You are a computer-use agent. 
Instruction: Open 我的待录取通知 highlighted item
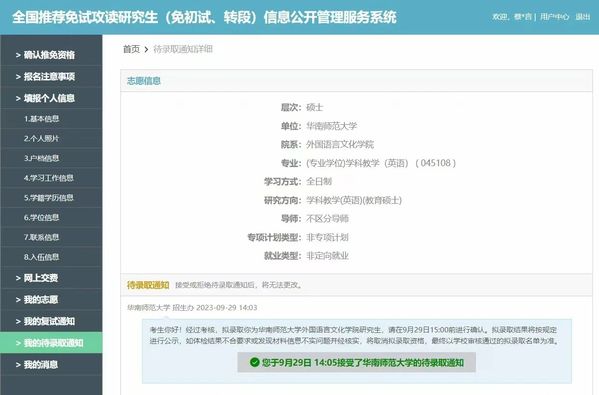51,343
